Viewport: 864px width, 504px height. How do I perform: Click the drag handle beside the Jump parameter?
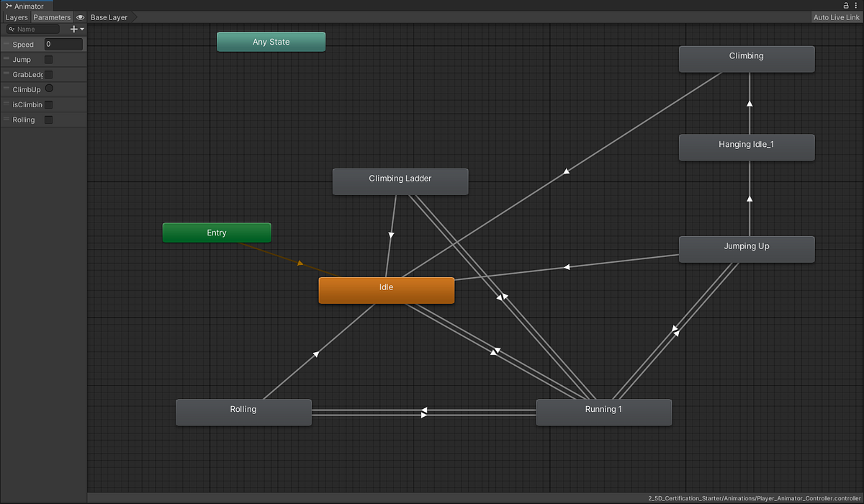(x=5, y=59)
